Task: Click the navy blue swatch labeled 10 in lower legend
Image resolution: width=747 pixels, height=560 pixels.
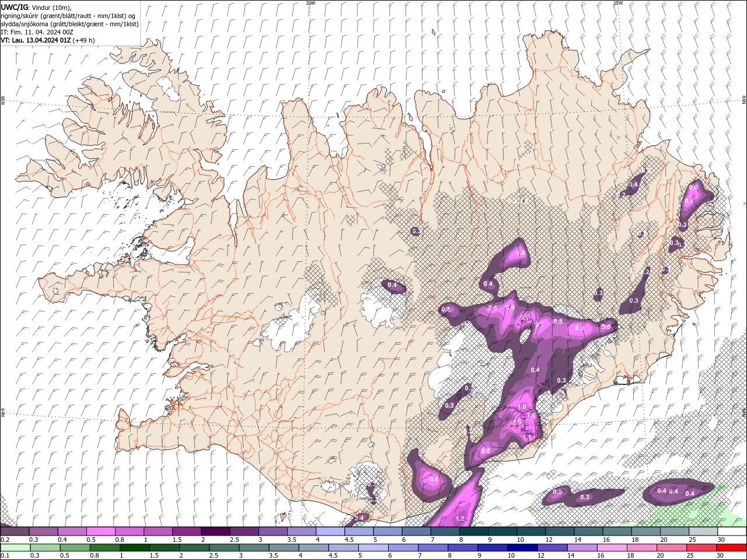Action: [521, 548]
